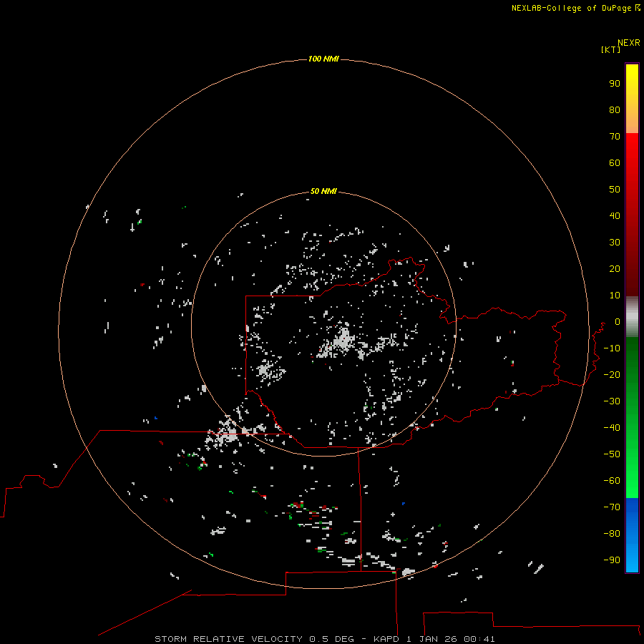
Task: Click the 0 value on the velocity scale
Action: 618,321
